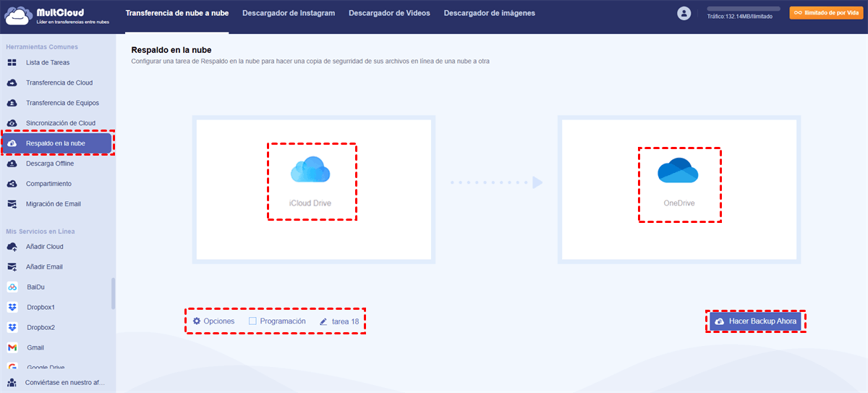This screenshot has height=393, width=868.
Task: Open the Compartimiento icon
Action: tap(12, 184)
